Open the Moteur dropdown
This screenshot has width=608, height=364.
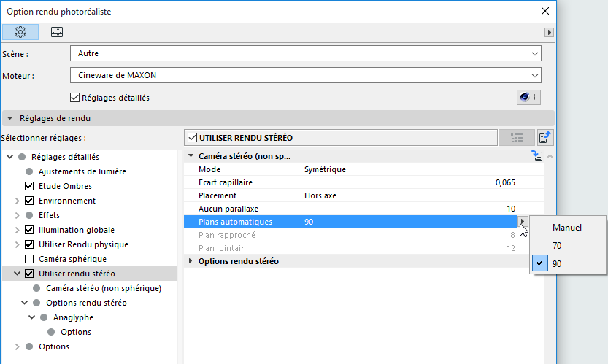[306, 75]
